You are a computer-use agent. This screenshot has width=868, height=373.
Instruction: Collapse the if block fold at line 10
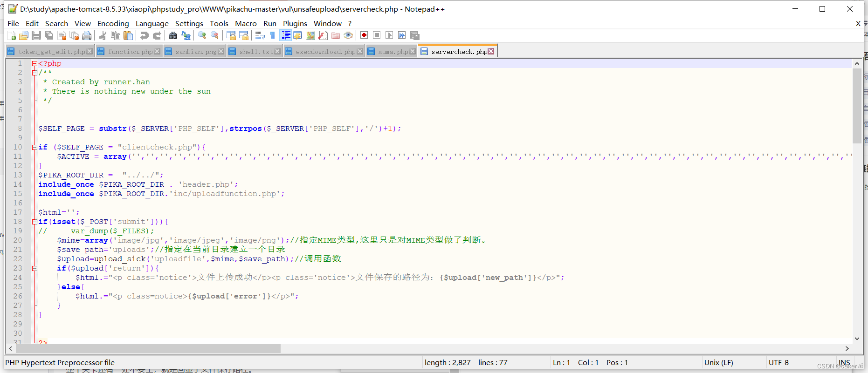coord(34,147)
